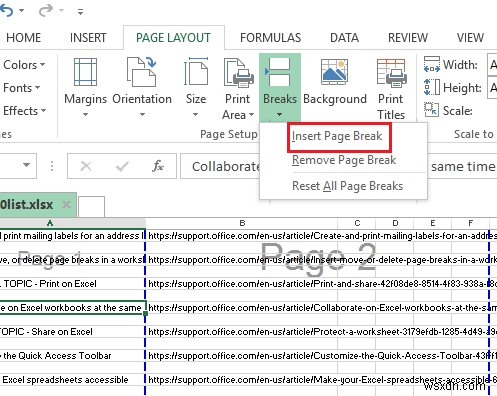Click cell 'TOPIC - Share on Excel'
This screenshot has height=396, width=497.
point(73,332)
